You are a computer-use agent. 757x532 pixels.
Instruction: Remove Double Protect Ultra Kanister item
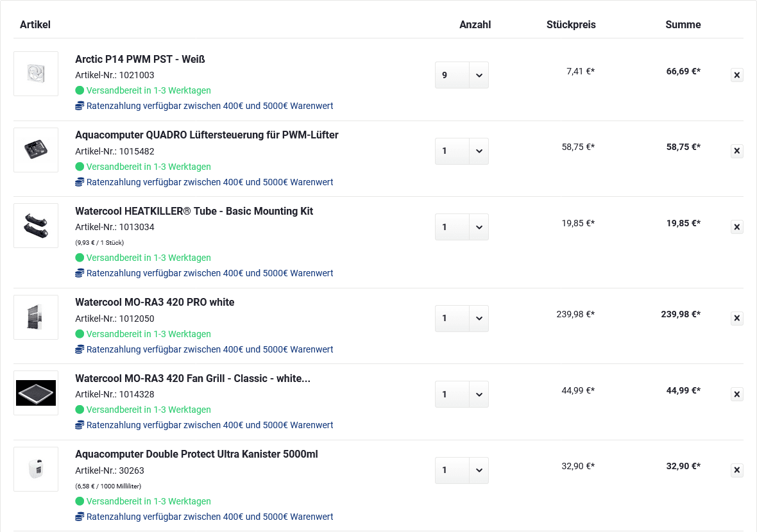coord(736,470)
